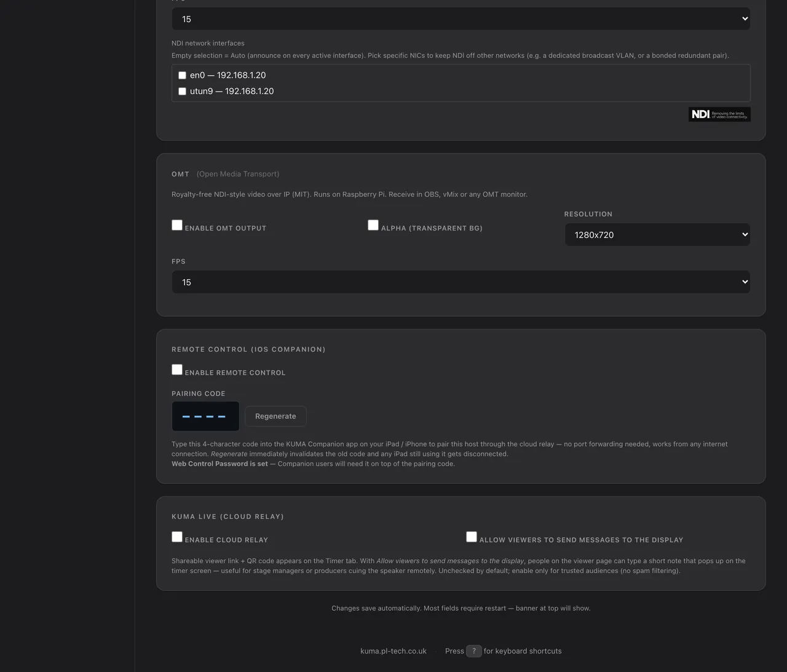The height and width of the screenshot is (672, 787).
Task: Click the Regenerate pairing code button
Action: (275, 416)
